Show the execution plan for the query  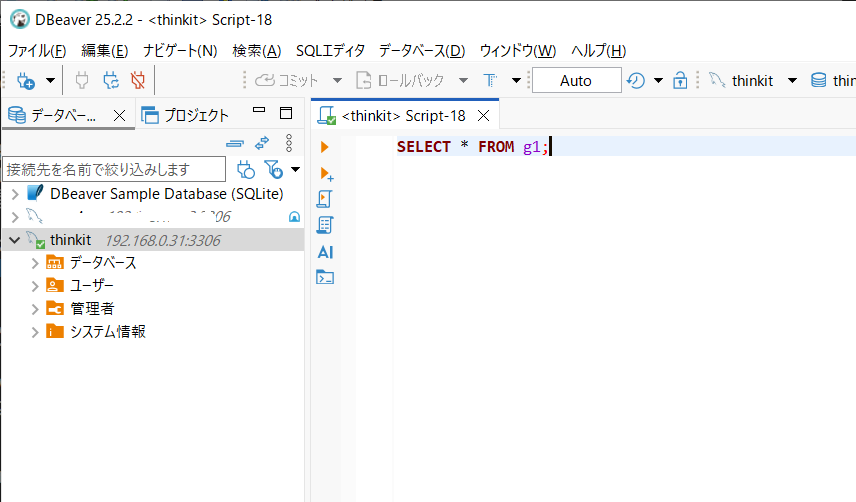pos(325,225)
